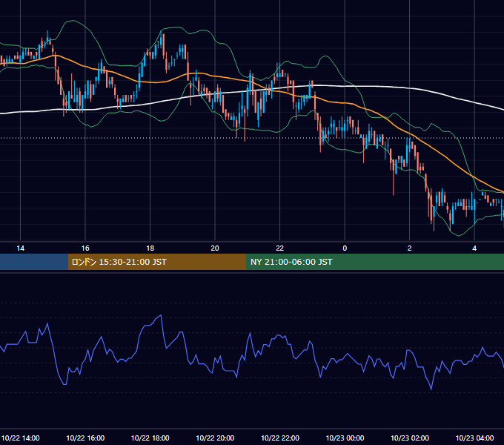
Task: Click the 10/22 14:00 timestamp label
Action: (21, 438)
